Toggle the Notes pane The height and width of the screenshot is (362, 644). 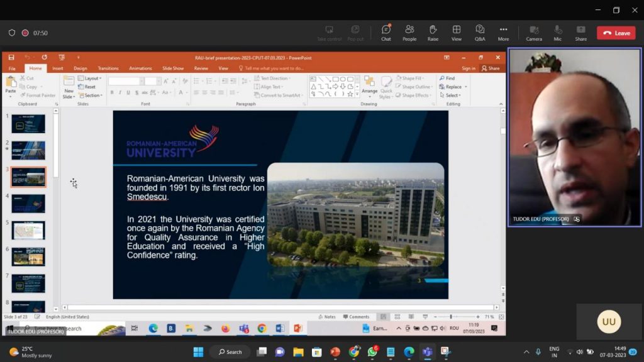point(327,317)
